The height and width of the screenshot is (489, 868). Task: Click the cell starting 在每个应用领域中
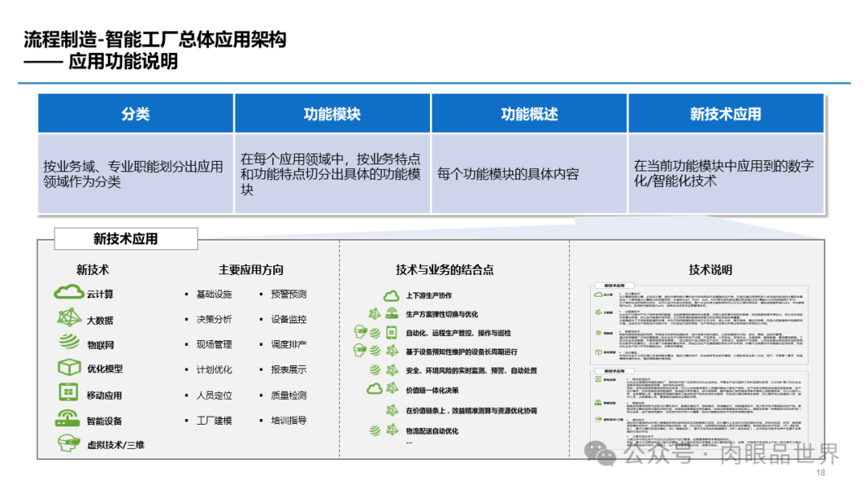(332, 174)
